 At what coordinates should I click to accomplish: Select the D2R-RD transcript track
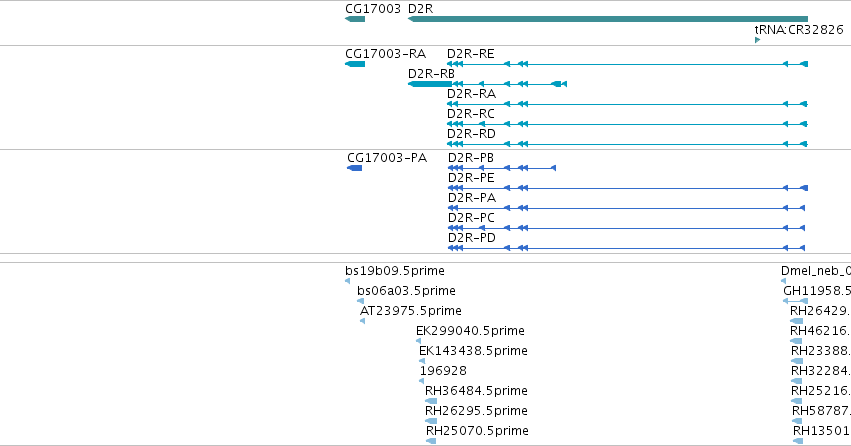point(627,144)
